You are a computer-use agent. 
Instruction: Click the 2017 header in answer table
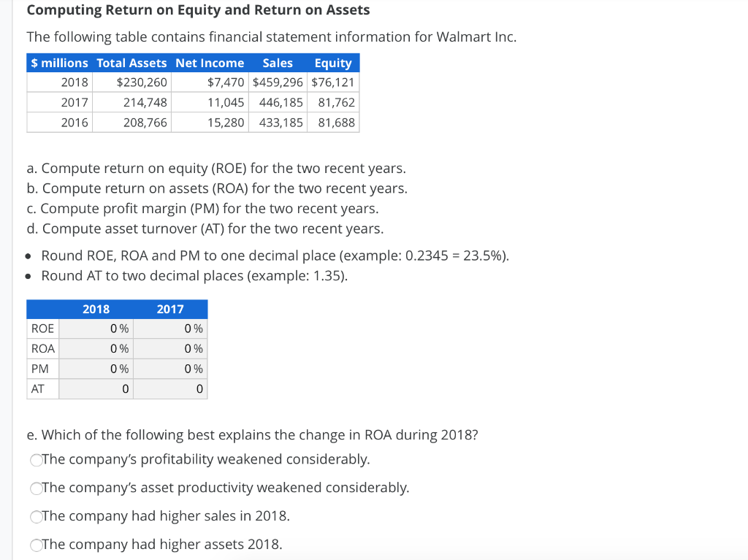click(x=170, y=309)
